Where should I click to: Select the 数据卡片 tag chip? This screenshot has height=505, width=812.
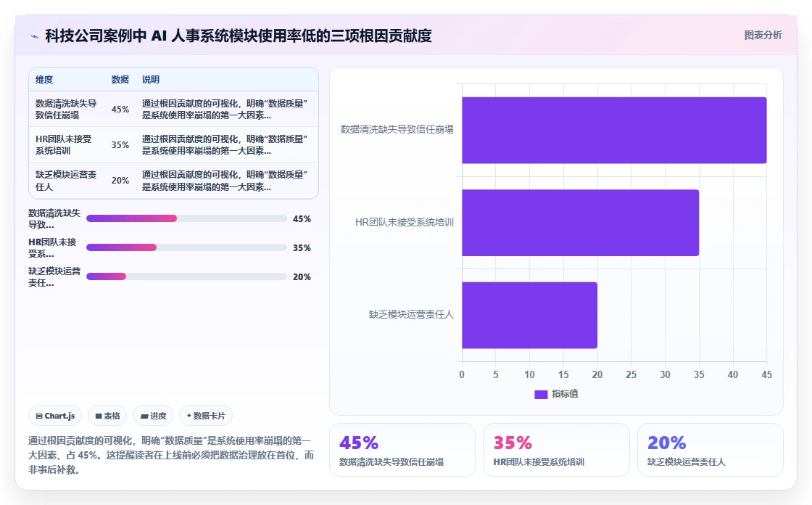(206, 416)
